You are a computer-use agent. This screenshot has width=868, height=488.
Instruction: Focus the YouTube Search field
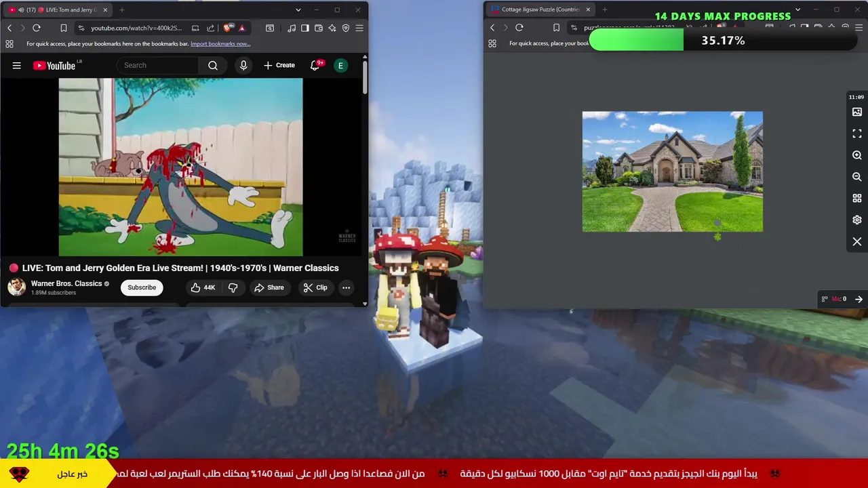(x=158, y=65)
